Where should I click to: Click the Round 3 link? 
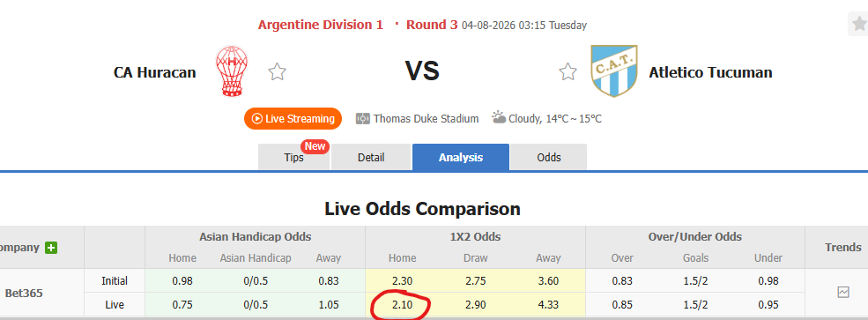point(432,25)
